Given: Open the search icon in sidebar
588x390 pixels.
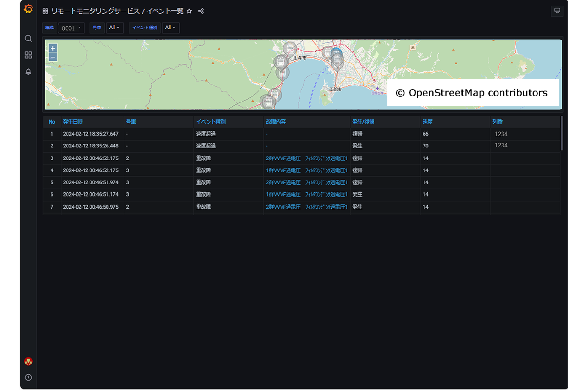Looking at the screenshot, I should click(28, 39).
